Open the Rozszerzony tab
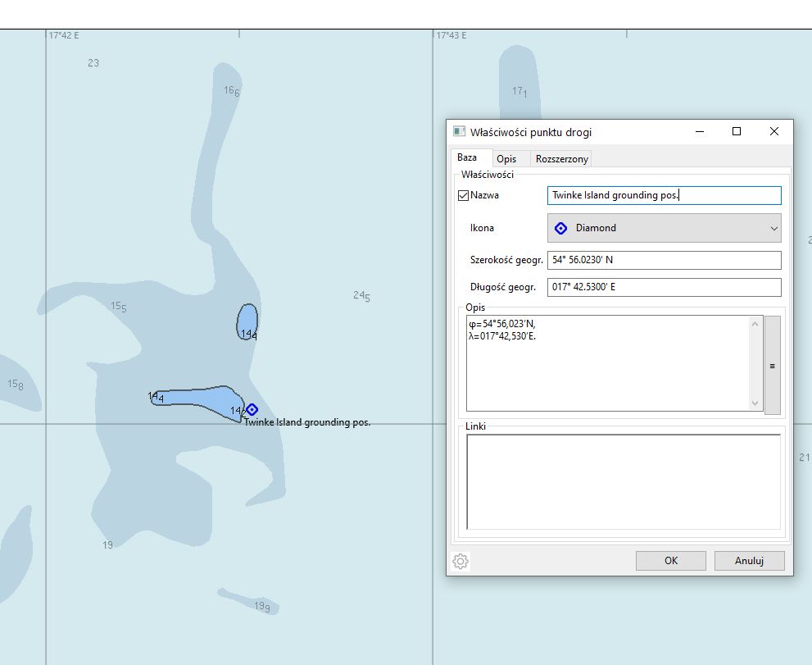The image size is (812, 665). (561, 159)
